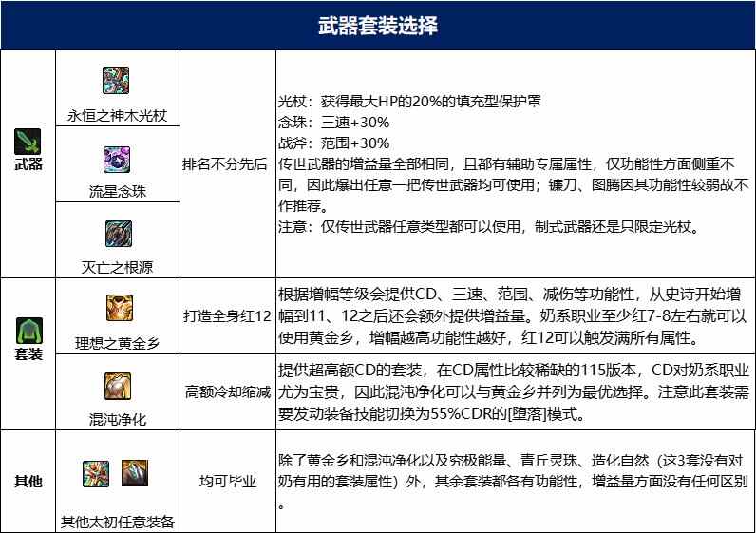Image resolution: width=756 pixels, height=533 pixels.
Task: Click the 混沌净化 name label
Action: pyautogui.click(x=119, y=418)
